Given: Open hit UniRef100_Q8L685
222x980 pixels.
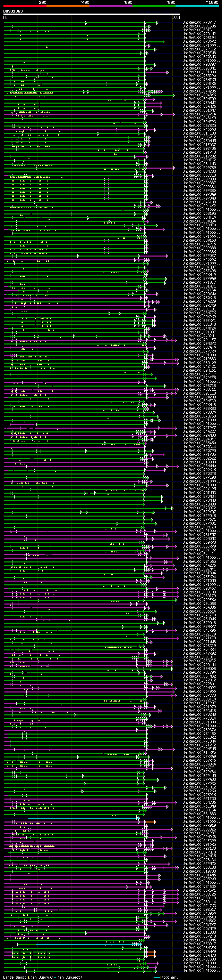Looking at the screenshot, I should click(x=199, y=26).
